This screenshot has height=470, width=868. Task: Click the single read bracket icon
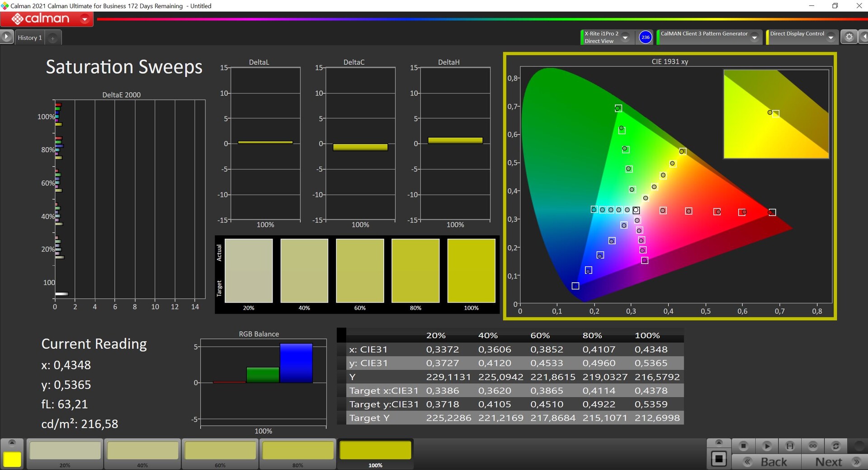pos(790,446)
